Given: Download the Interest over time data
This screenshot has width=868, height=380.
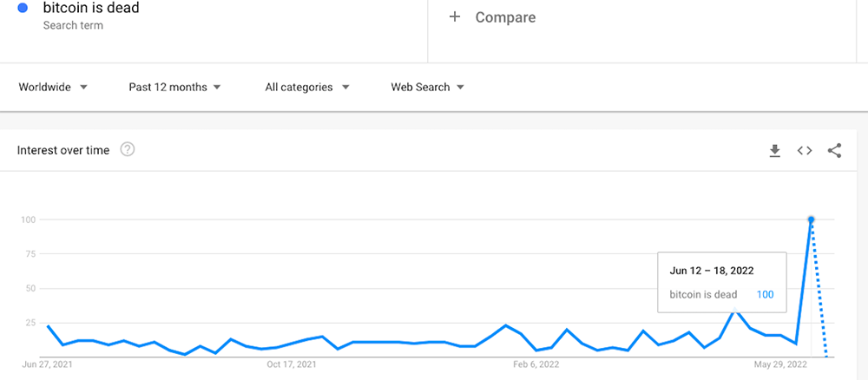Looking at the screenshot, I should (x=775, y=150).
